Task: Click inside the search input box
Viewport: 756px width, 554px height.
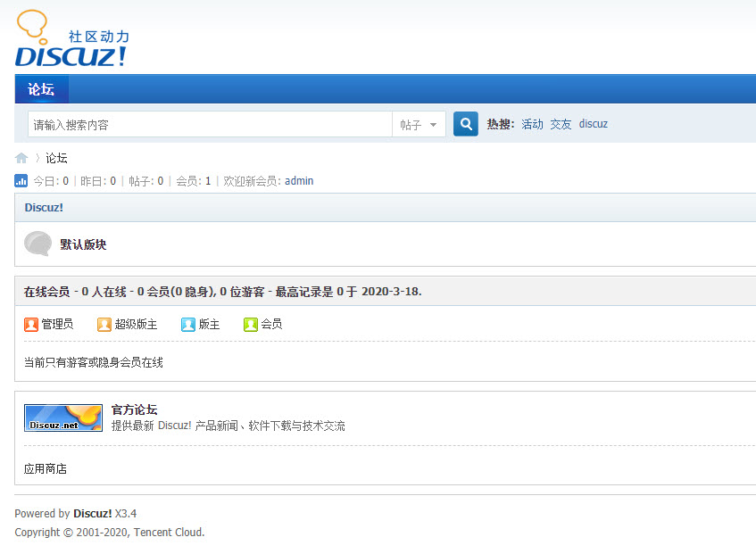Action: tap(205, 124)
